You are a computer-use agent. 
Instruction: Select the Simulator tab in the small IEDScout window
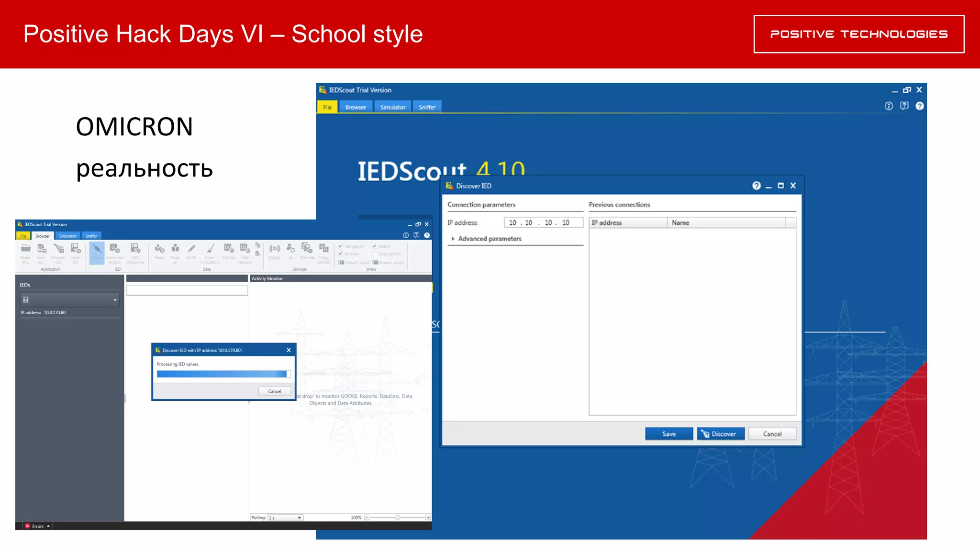tap(67, 236)
